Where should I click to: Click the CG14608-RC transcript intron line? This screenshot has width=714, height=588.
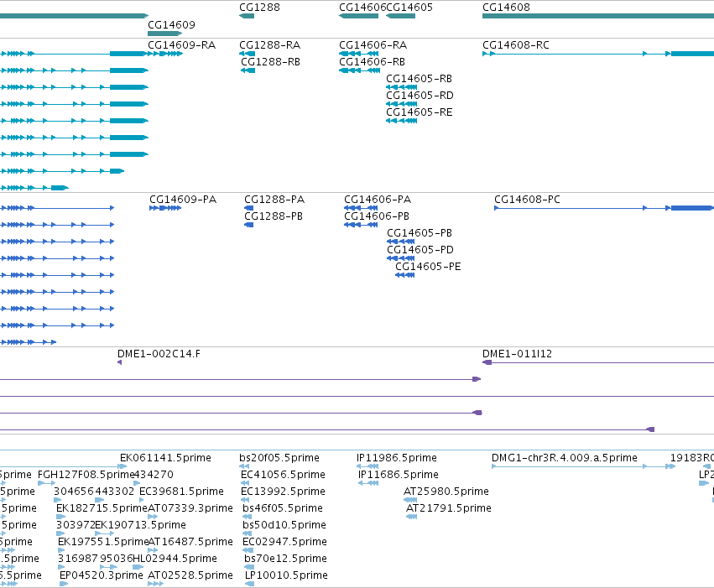click(569, 54)
